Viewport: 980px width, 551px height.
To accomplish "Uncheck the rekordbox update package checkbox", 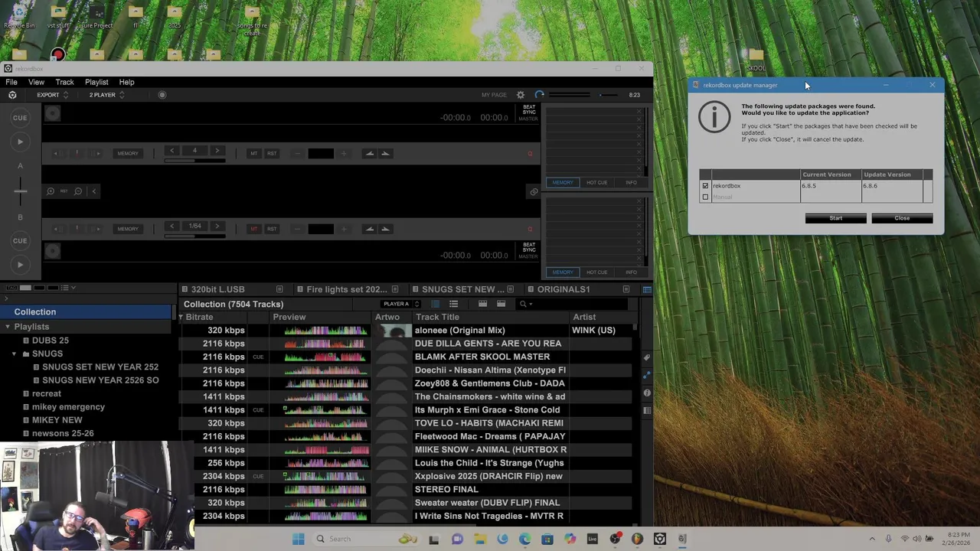I will pos(705,186).
